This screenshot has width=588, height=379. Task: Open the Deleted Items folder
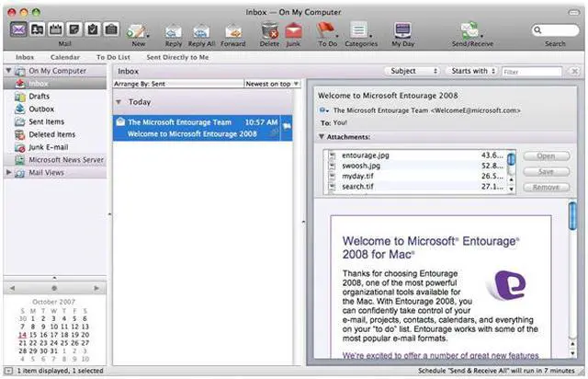click(55, 134)
